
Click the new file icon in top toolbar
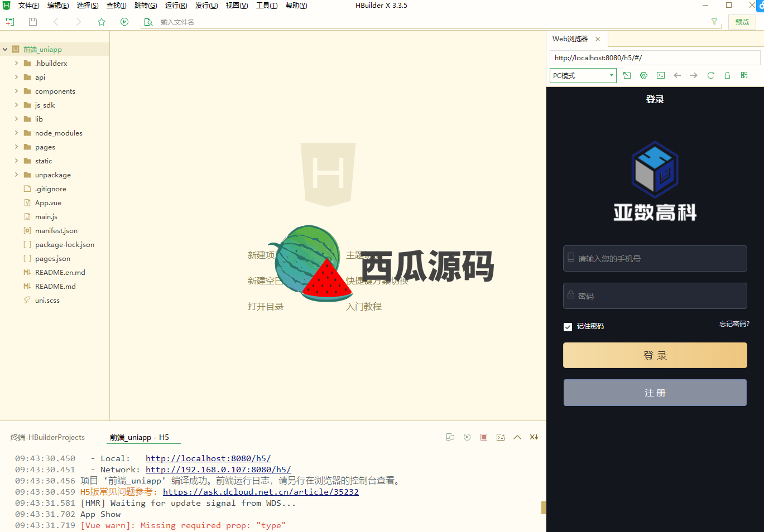pos(10,22)
